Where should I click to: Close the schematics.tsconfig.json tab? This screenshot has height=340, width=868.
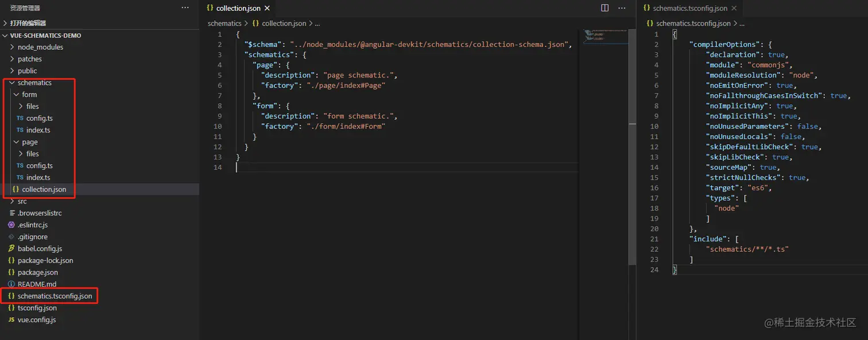pos(734,9)
